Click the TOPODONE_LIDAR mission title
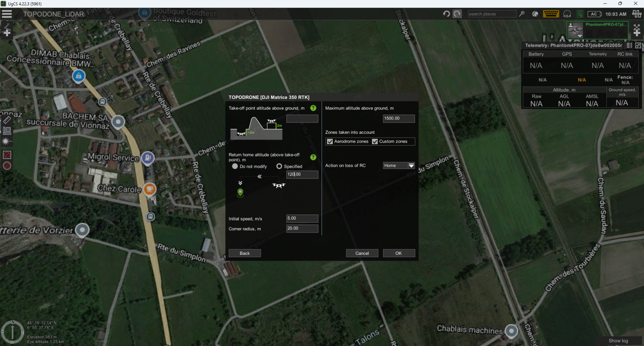Screen dimensions: 644x346 point(54,14)
